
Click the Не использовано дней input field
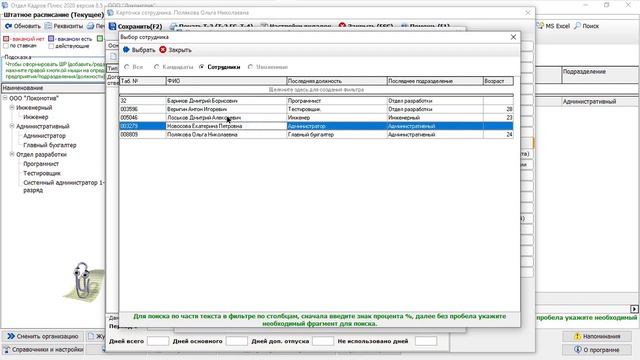[426, 341]
